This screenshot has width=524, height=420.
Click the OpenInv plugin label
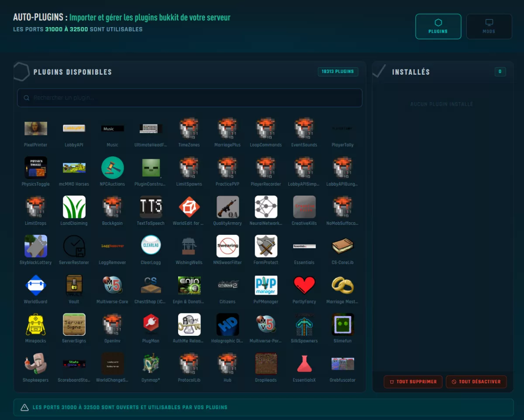point(113,341)
